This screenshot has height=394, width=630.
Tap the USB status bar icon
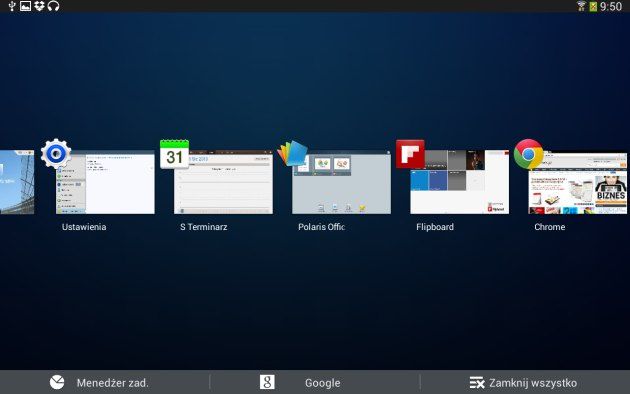coord(12,6)
